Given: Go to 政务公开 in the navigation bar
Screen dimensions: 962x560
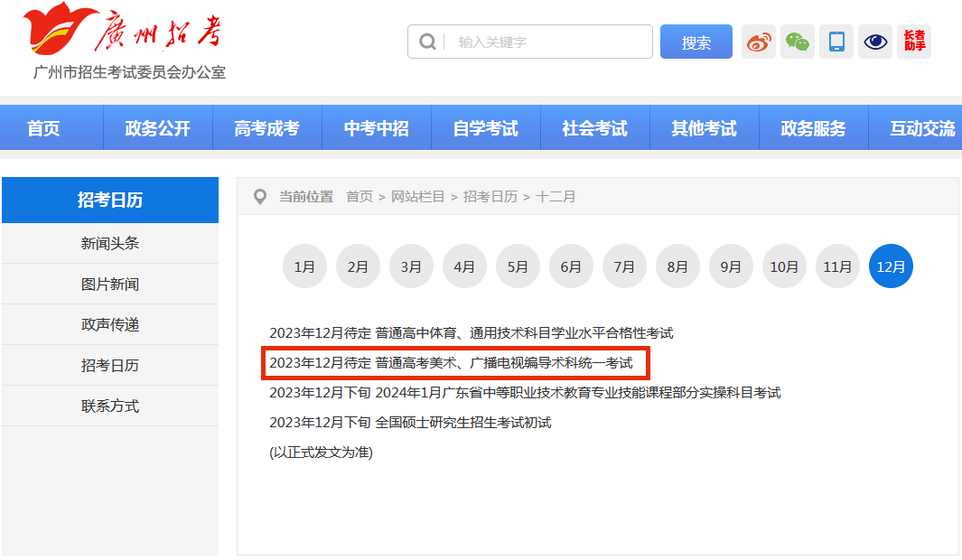Looking at the screenshot, I should point(157,128).
